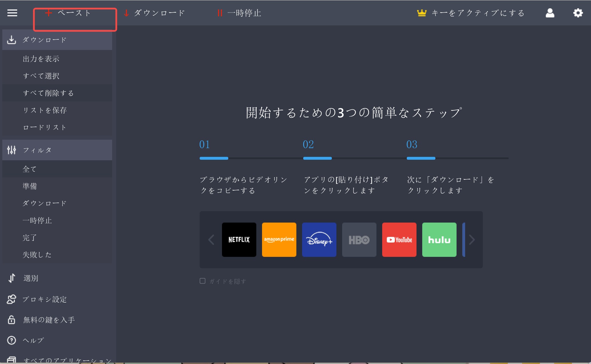
Task: Click キーをアクティブにする link
Action: click(x=478, y=13)
